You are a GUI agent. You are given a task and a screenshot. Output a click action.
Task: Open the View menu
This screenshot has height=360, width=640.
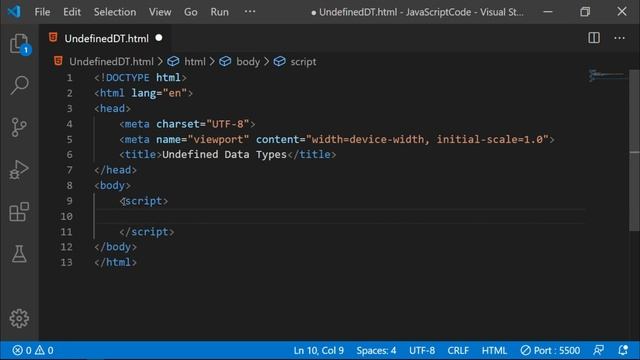[x=160, y=12]
